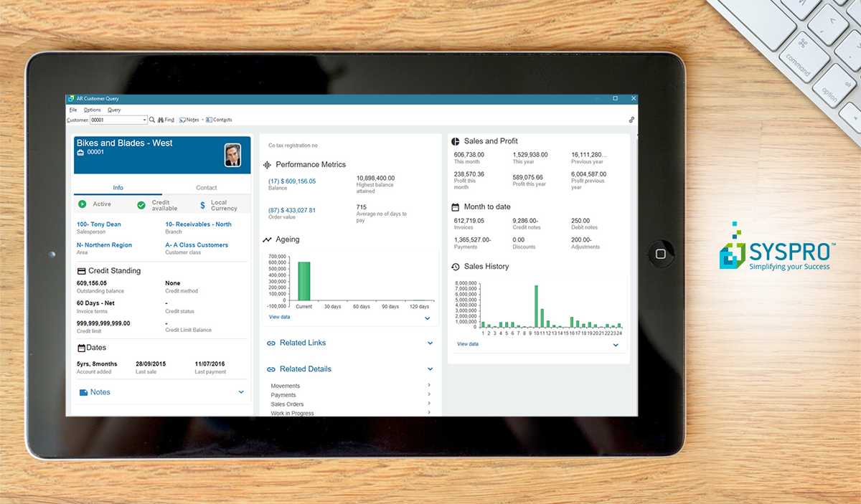Image resolution: width=861 pixels, height=504 pixels.
Task: Select the Local Currency dollar indicator
Action: (202, 205)
